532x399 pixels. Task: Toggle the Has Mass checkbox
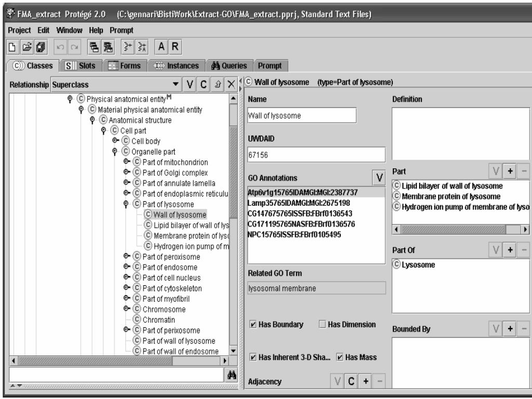(340, 357)
